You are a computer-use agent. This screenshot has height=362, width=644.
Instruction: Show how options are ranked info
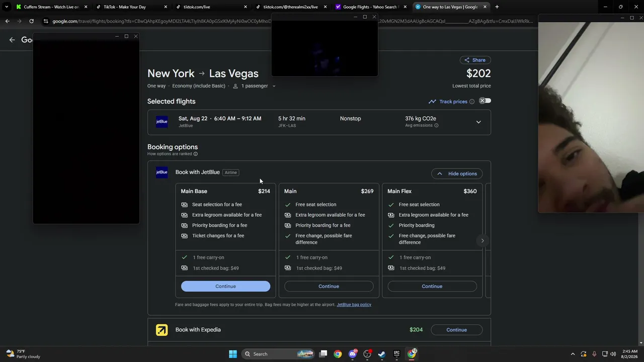click(196, 154)
